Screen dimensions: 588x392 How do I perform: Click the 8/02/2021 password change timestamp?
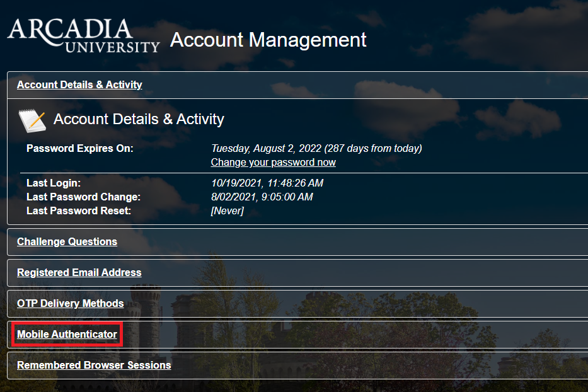click(262, 197)
